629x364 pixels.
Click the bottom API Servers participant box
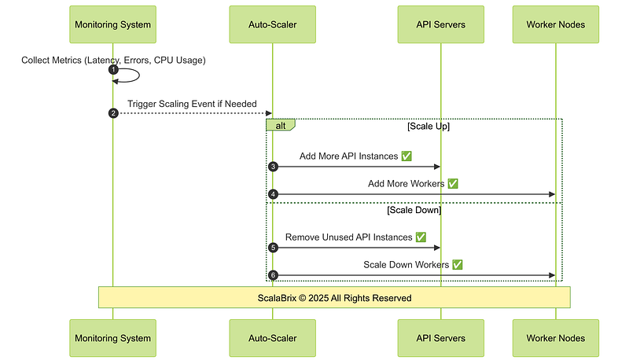tap(441, 338)
